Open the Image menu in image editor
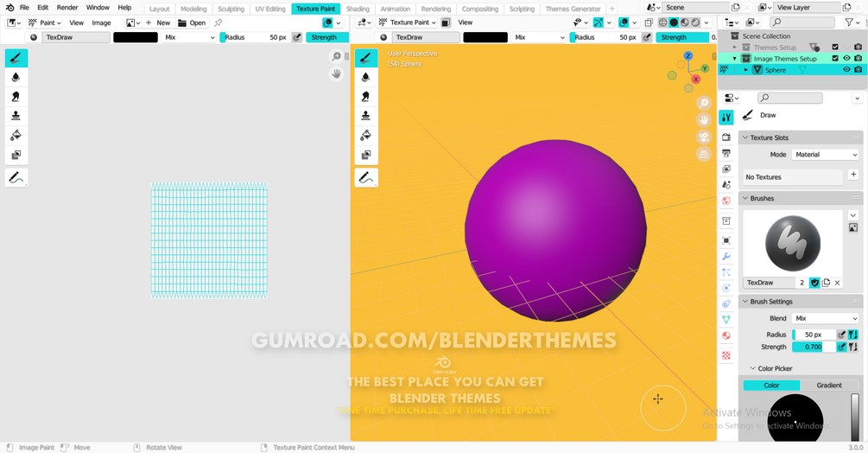The height and width of the screenshot is (453, 868). tap(101, 22)
